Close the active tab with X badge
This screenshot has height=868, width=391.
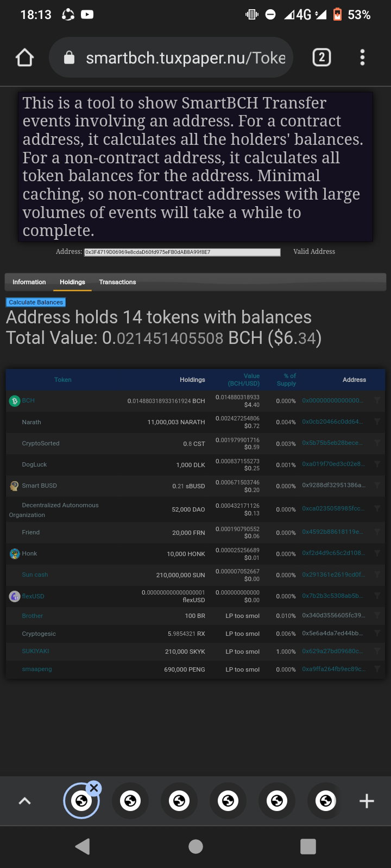(x=94, y=788)
